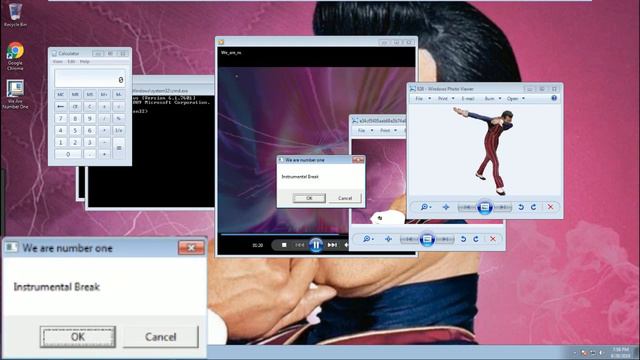This screenshot has height=360, width=640.
Task: Click the 1/x reciprocal key on Calculator
Action: point(119,130)
